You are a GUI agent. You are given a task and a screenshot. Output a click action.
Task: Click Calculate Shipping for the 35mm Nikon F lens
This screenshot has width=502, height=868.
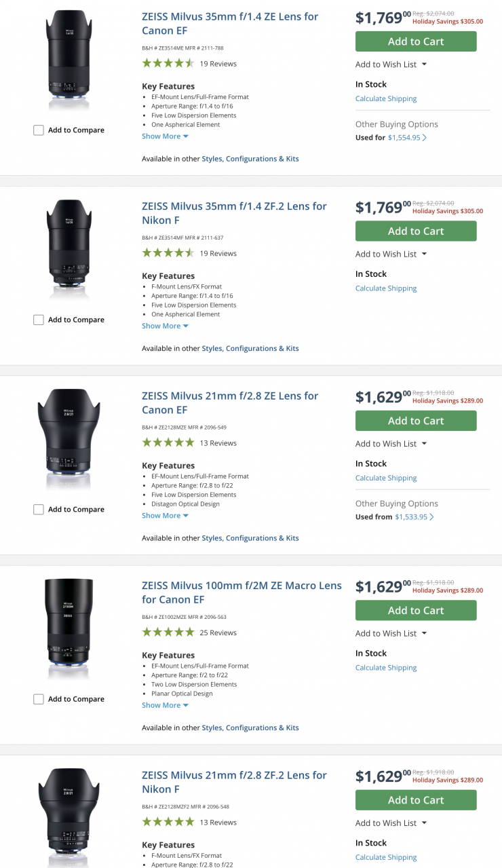click(386, 288)
